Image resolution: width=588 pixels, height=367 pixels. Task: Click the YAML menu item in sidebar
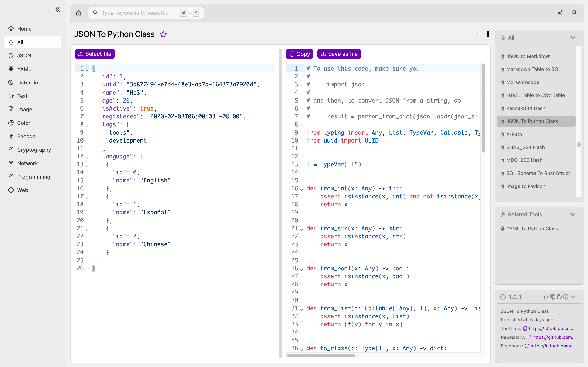[24, 69]
